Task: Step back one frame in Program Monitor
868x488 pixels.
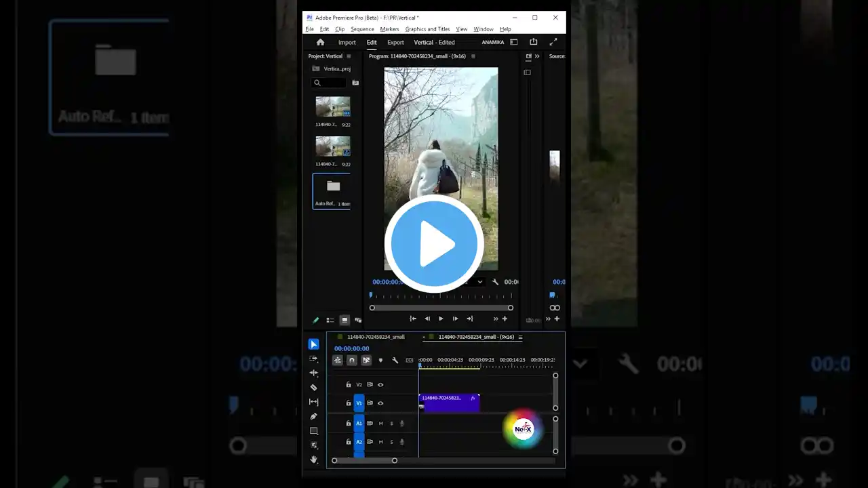Action: [x=427, y=319]
